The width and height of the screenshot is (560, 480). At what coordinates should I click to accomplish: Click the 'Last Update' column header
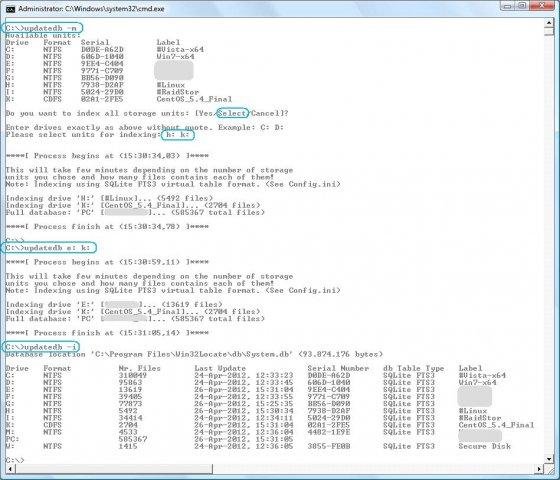pyautogui.click(x=220, y=368)
